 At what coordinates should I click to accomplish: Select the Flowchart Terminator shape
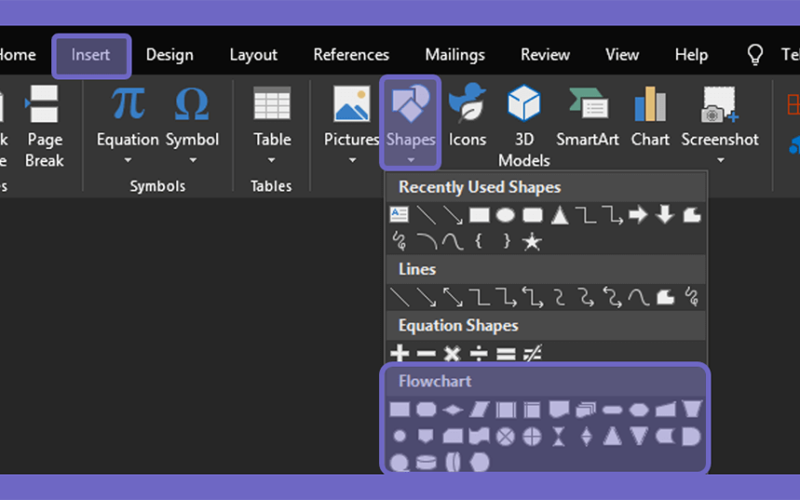(612, 410)
